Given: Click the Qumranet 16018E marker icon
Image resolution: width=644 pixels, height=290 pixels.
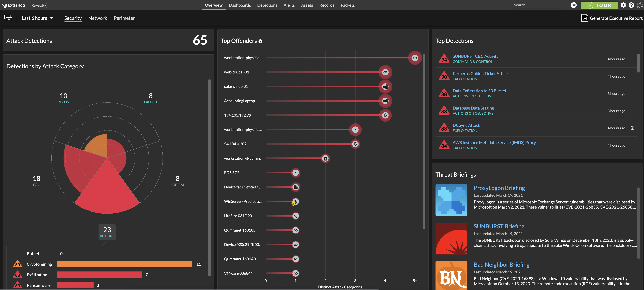Looking at the screenshot, I should click(295, 230).
